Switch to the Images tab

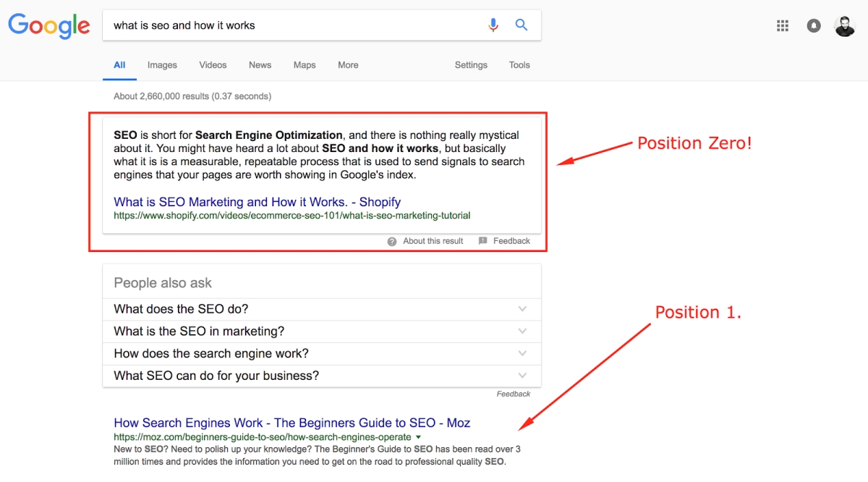click(162, 65)
